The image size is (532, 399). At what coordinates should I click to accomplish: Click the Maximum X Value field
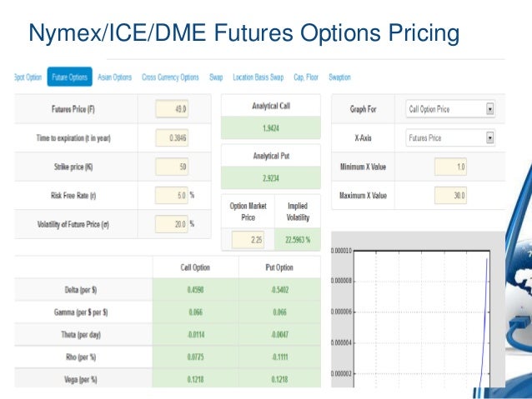click(x=452, y=197)
